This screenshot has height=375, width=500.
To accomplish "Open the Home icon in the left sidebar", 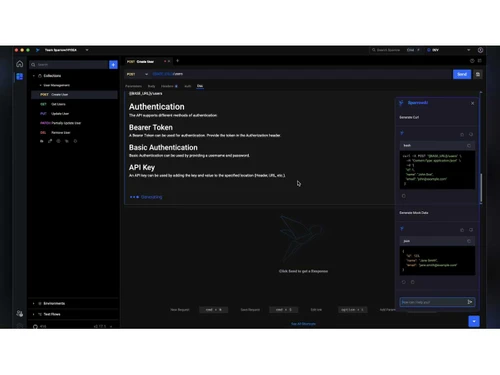I will pyautogui.click(x=20, y=64).
